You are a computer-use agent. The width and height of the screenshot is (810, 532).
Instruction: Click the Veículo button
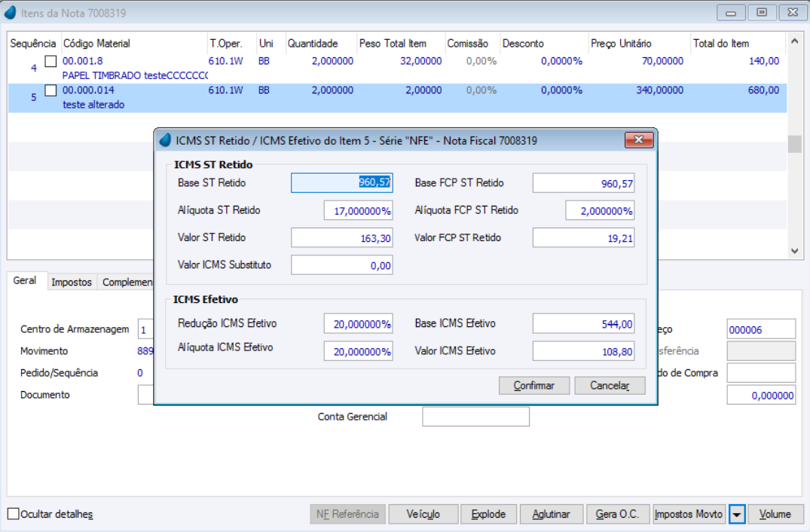(423, 515)
